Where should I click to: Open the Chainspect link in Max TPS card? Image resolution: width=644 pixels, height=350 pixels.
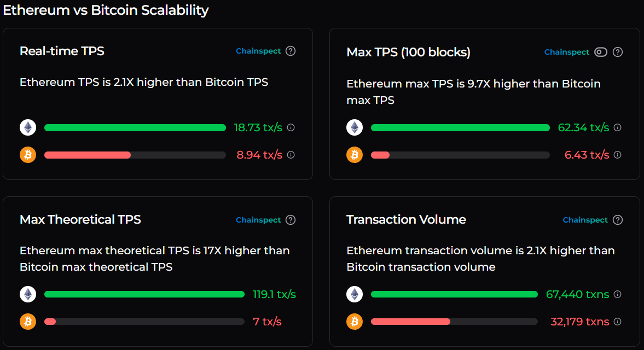[567, 52]
